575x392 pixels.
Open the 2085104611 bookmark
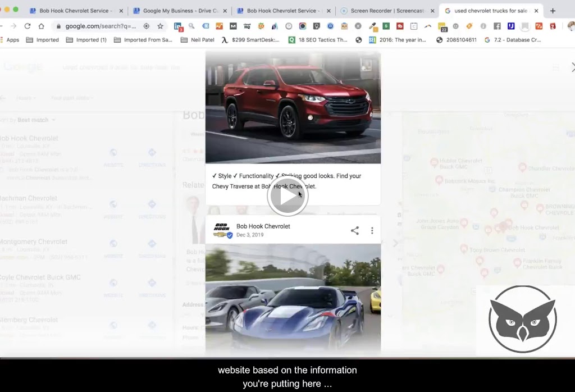click(x=456, y=40)
